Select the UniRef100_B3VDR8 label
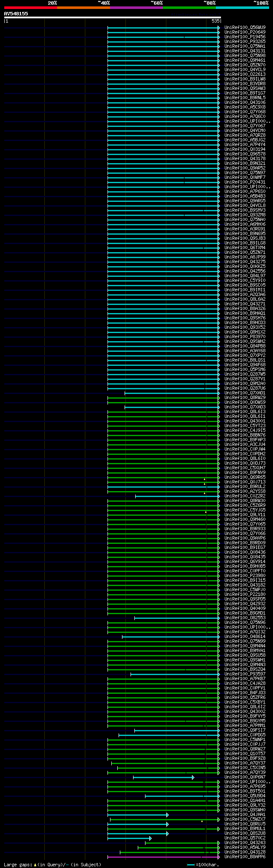This screenshot has width=273, height=868. (x=245, y=83)
